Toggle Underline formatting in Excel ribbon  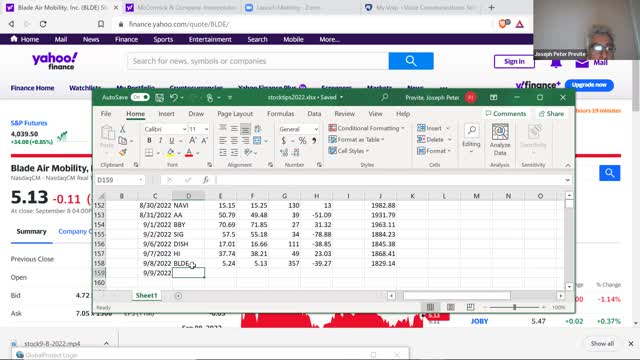171,140
